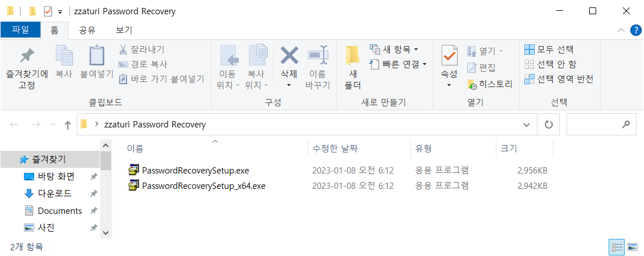Select 즐겨찾기 (Quick access) in navigation pane
This screenshot has height=256, width=644.
tap(50, 159)
